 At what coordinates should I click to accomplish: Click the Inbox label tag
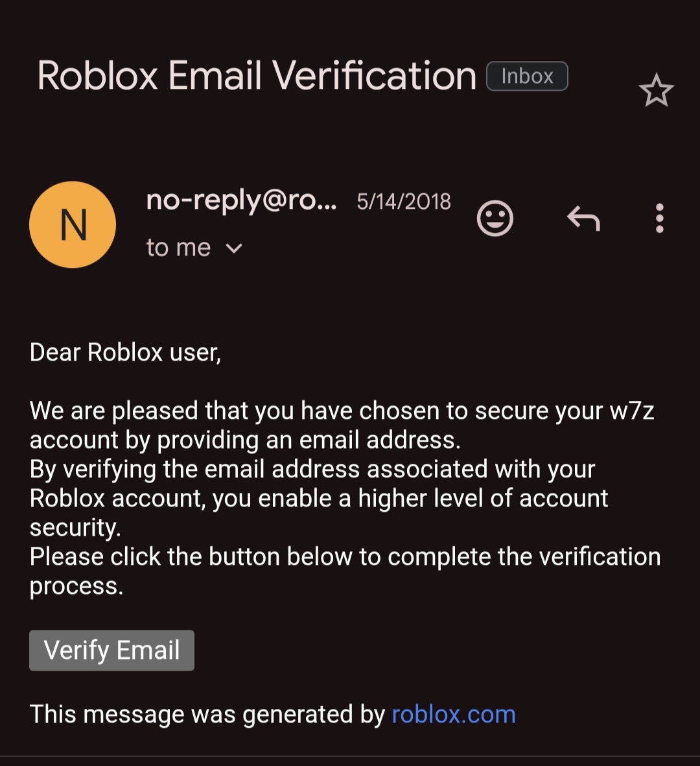[x=527, y=77]
